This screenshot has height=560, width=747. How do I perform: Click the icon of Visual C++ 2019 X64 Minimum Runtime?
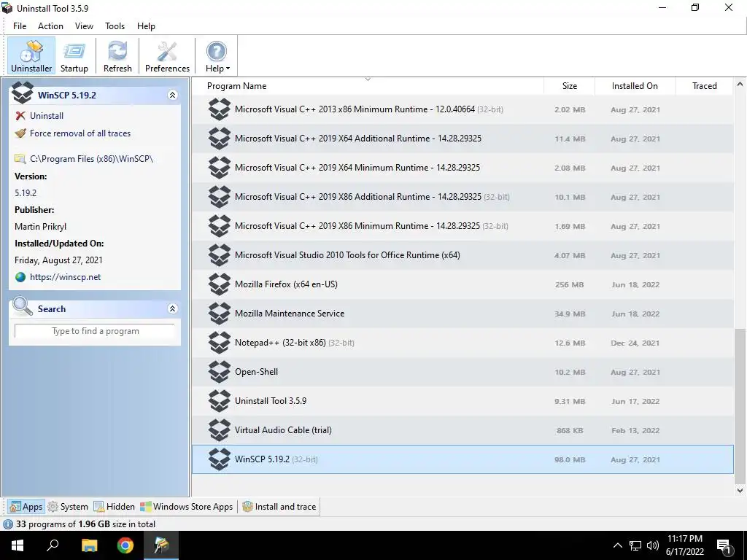219,168
